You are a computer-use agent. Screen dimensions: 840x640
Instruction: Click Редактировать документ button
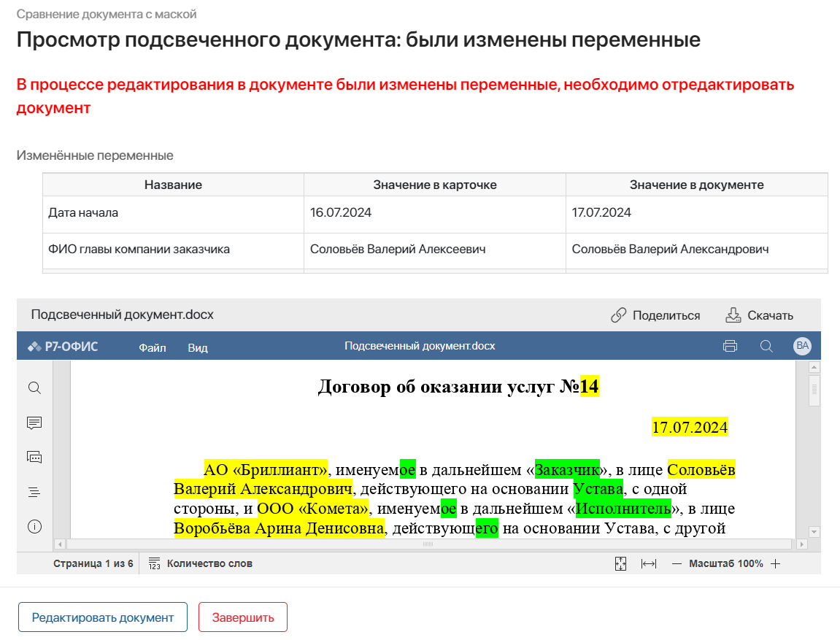[103, 617]
